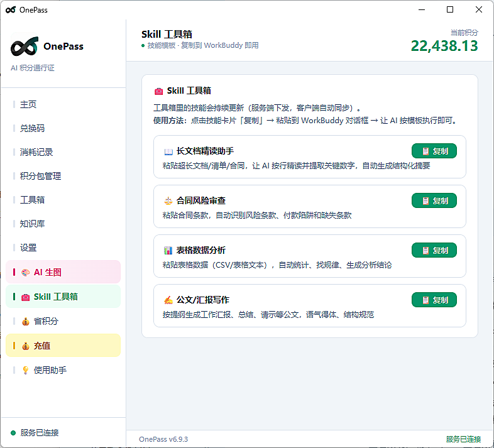Viewport: 494px width, 448px height.
Task: Click the app icon in the title bar
Action: click(x=11, y=10)
